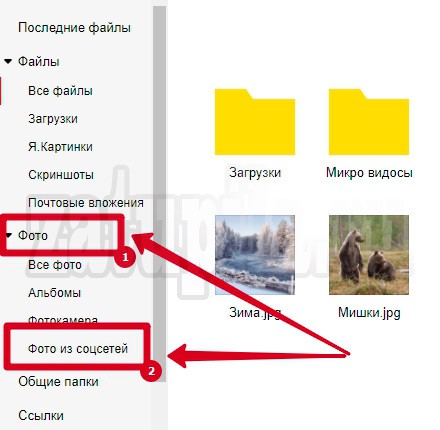This screenshot has width=440, height=430.
Task: Open Фото из соцсетей entry
Action: tap(78, 349)
